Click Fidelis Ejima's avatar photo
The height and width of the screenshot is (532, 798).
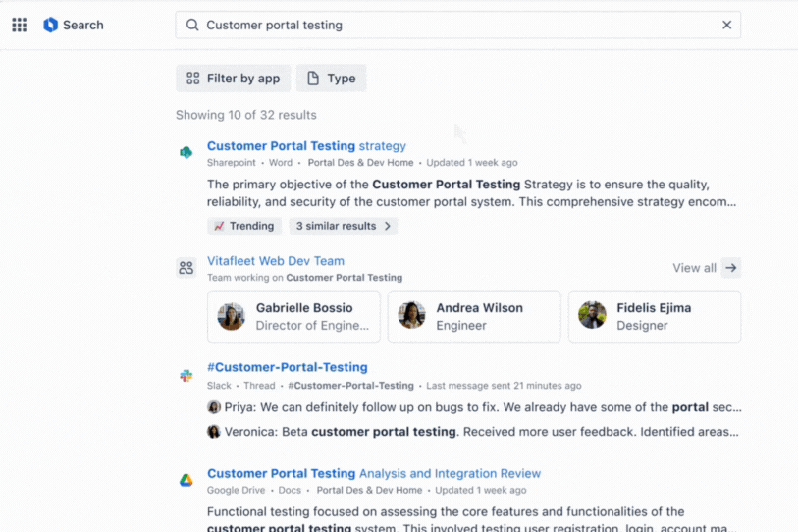593,315
